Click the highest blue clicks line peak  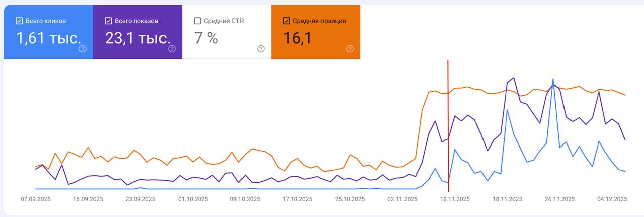click(x=553, y=79)
